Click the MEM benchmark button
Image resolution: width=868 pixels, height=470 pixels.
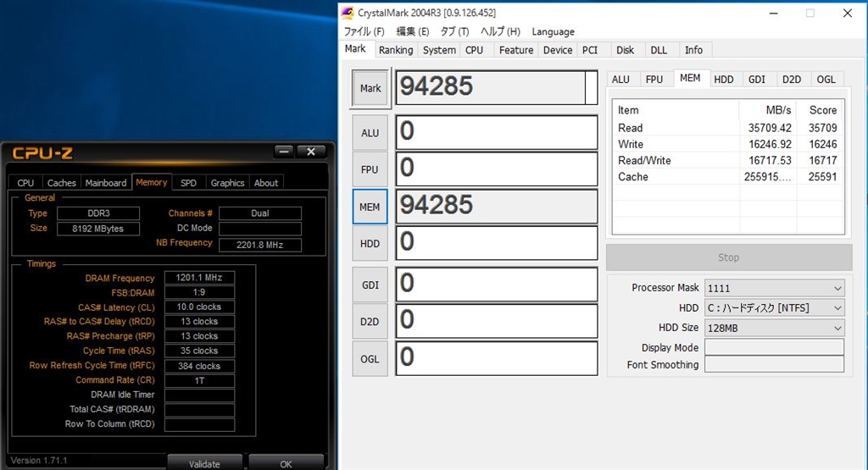[370, 207]
